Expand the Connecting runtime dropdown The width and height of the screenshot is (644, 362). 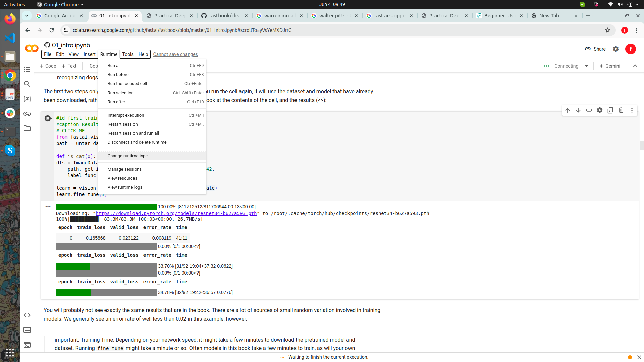[587, 66]
